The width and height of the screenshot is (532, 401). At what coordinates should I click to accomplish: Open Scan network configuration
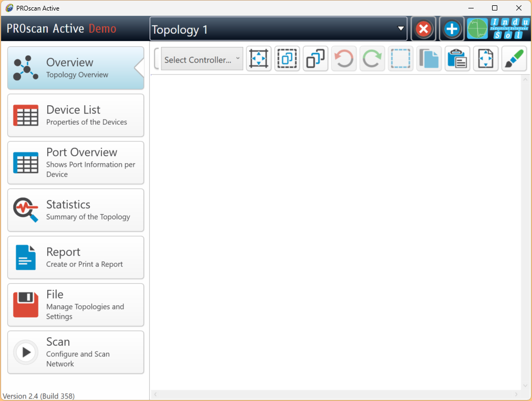tap(76, 353)
